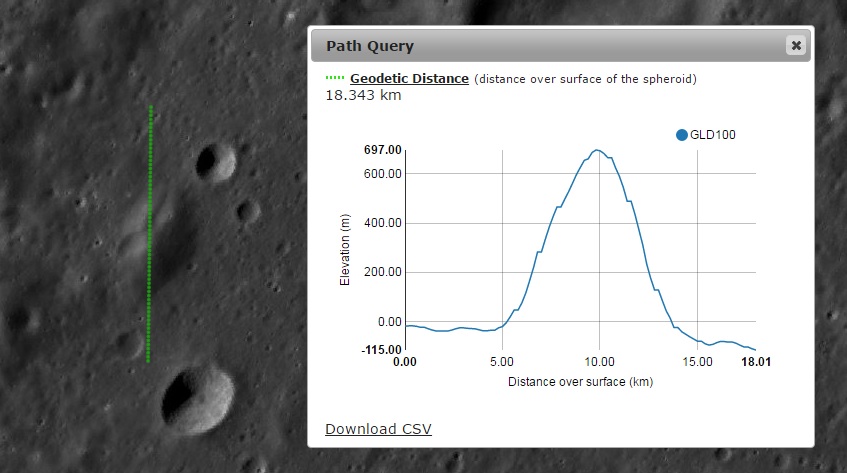Screen dimensions: 847x473
Task: Click the small crater near path top
Action: click(216, 162)
